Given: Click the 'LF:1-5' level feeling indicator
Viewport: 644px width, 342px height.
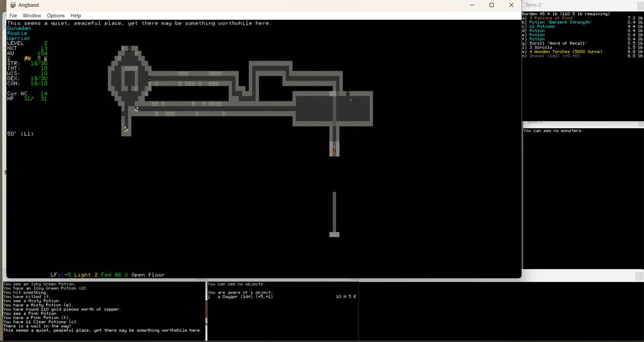Looking at the screenshot, I should (61, 275).
